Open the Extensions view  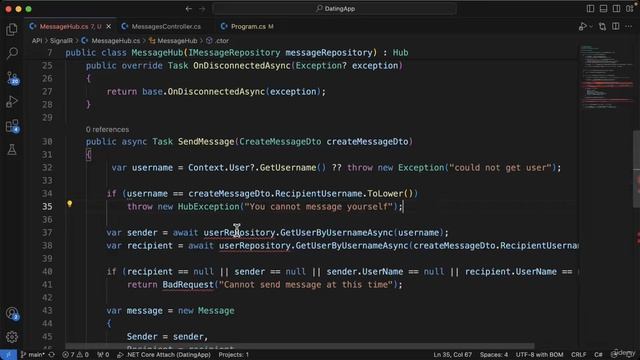[12, 126]
